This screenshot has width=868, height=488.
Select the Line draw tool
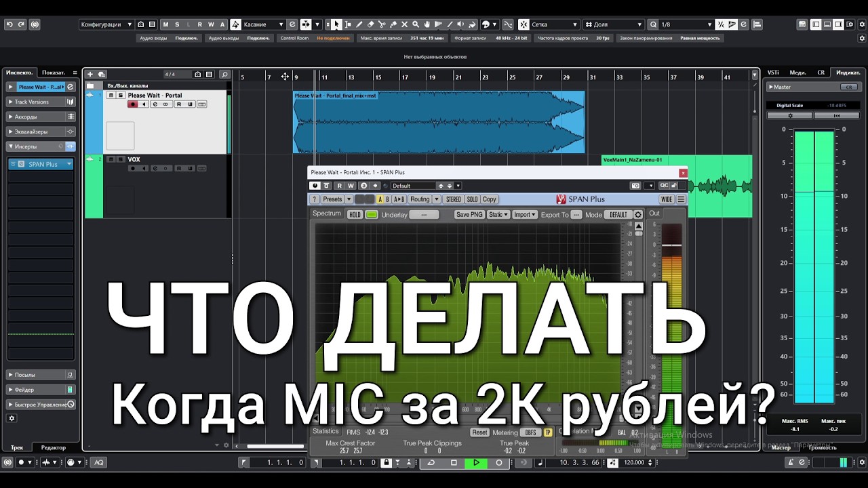(450, 24)
